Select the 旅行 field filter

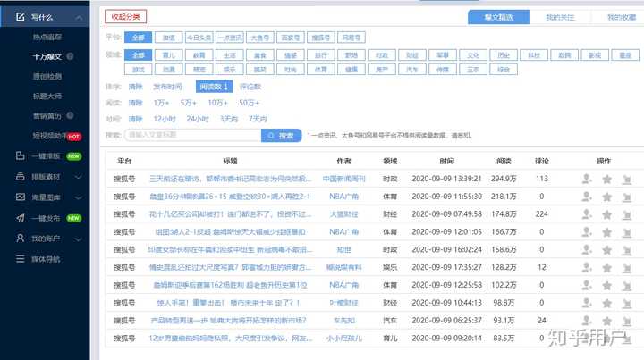pos(321,55)
